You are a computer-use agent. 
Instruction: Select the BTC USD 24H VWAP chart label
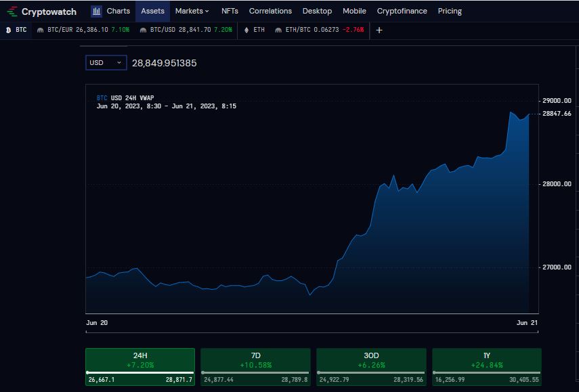125,97
